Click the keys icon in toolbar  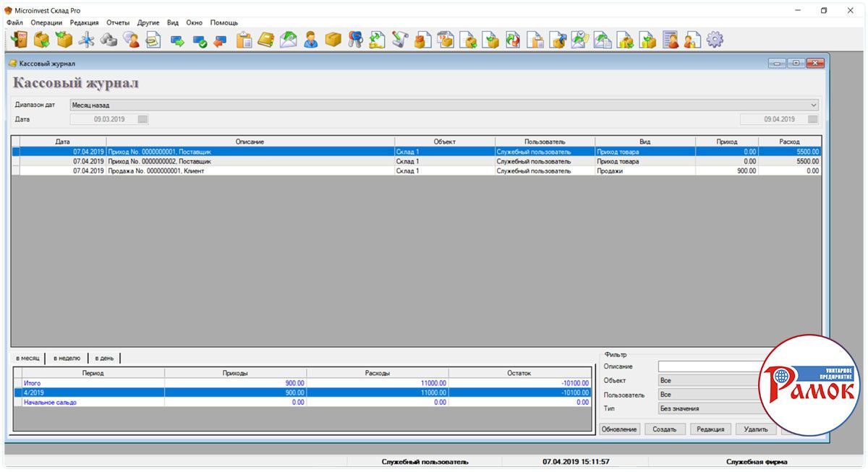click(355, 40)
